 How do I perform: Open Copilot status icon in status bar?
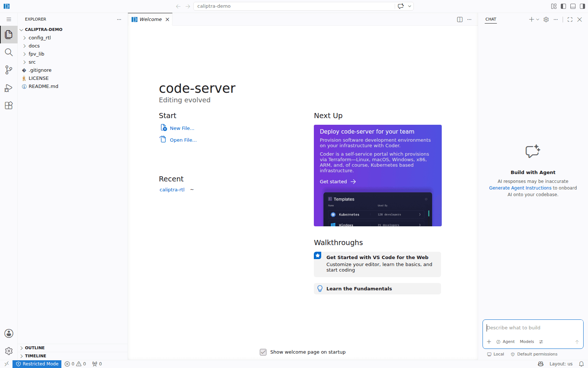541,364
